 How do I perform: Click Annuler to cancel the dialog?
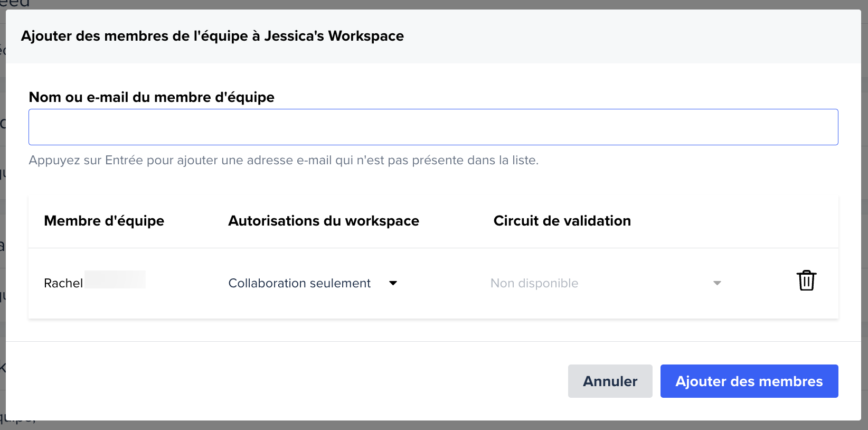coord(610,381)
